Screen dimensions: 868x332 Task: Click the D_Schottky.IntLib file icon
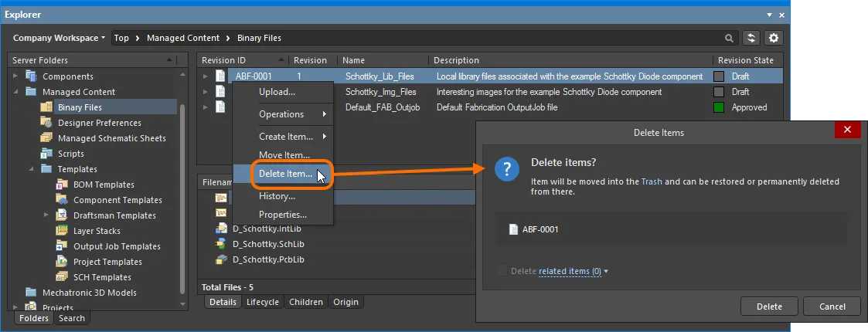click(x=221, y=229)
